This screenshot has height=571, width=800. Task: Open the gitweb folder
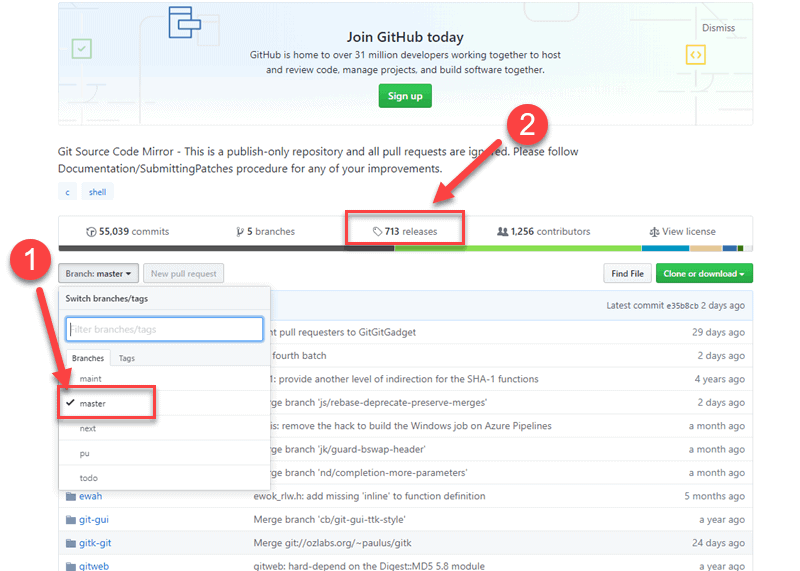click(x=94, y=566)
